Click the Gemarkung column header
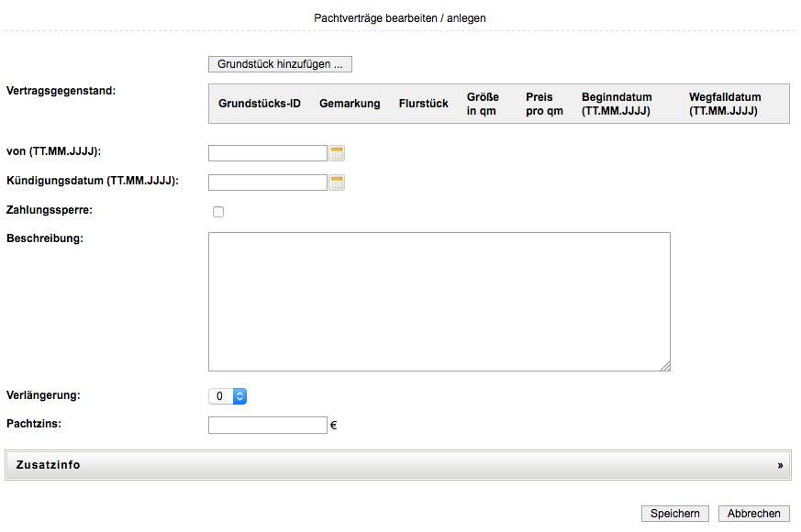Viewport: 801px width, 532px height. click(350, 104)
